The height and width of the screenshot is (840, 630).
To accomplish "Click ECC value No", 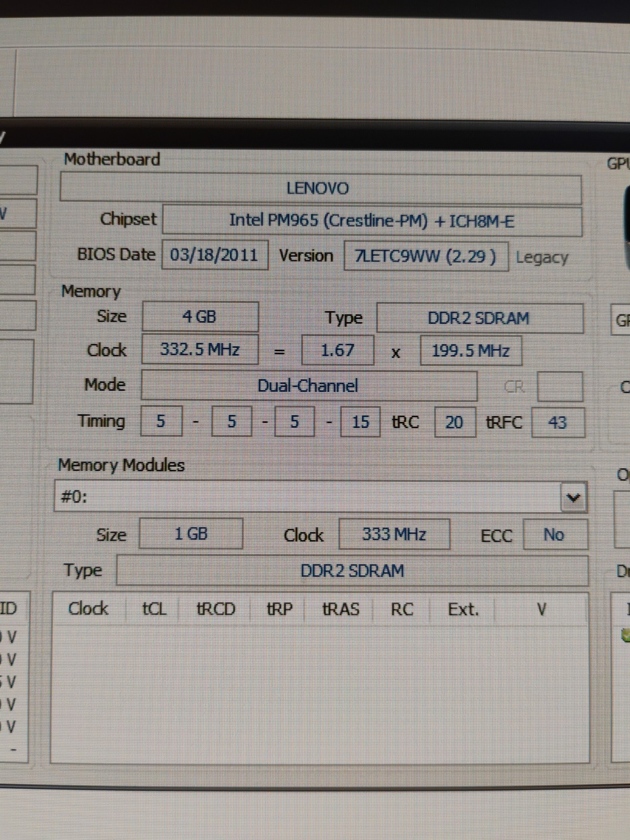I will [x=555, y=535].
